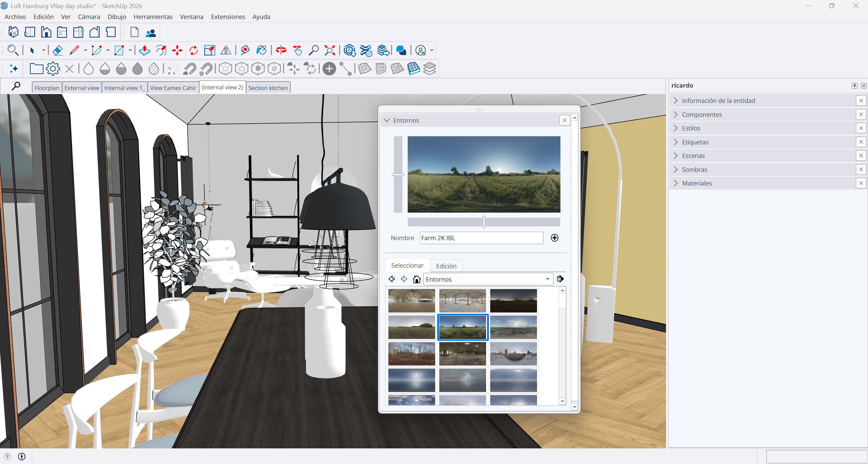
Task: Open Extension Warehouse icon
Action: click(366, 50)
